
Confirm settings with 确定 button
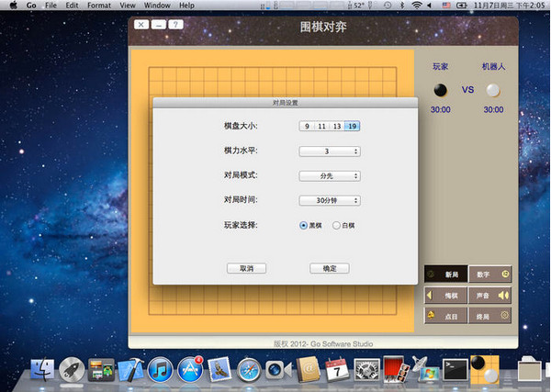(329, 268)
